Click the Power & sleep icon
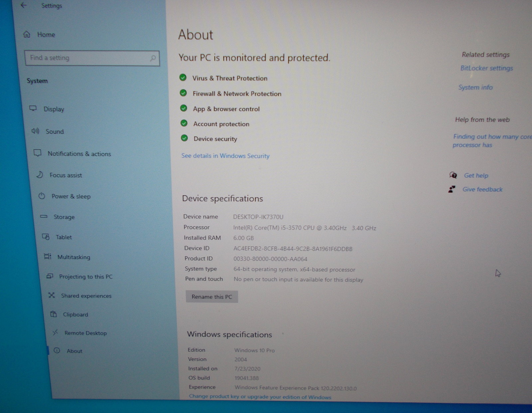This screenshot has height=413, width=532. click(42, 196)
